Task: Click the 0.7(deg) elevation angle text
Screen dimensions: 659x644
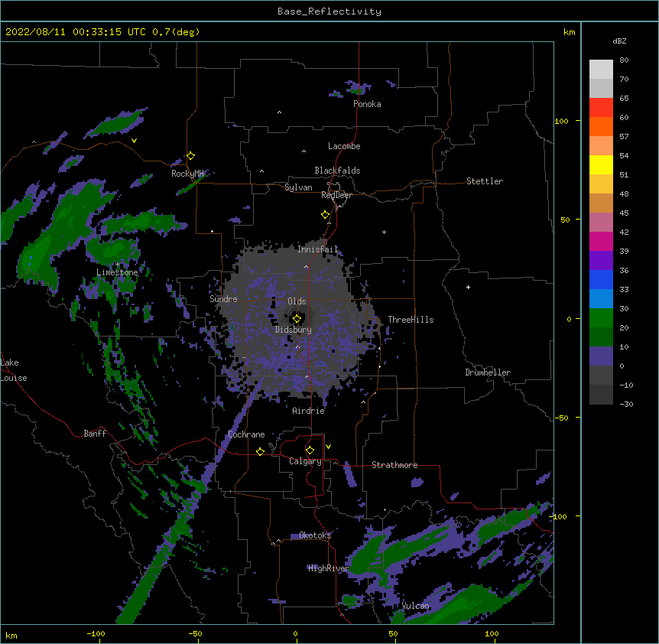Action: pos(176,32)
